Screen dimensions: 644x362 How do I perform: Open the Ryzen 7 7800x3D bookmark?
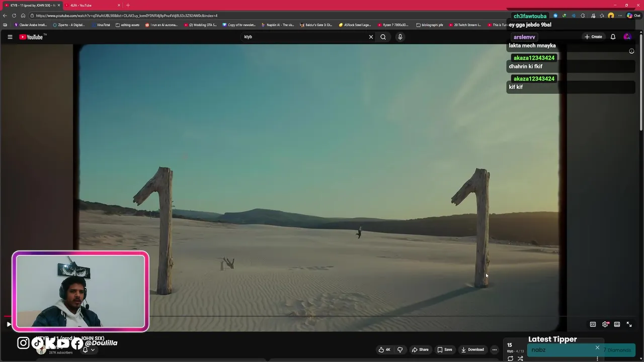click(393, 25)
